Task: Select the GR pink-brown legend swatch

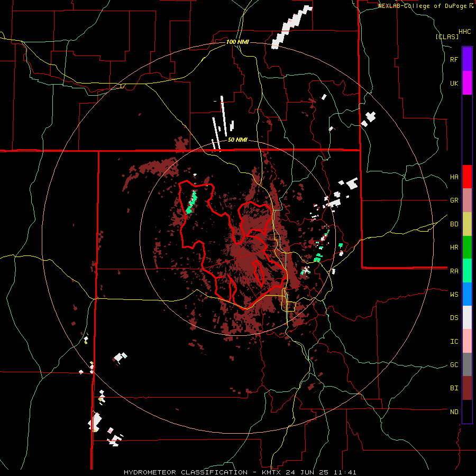Action: 467,200
